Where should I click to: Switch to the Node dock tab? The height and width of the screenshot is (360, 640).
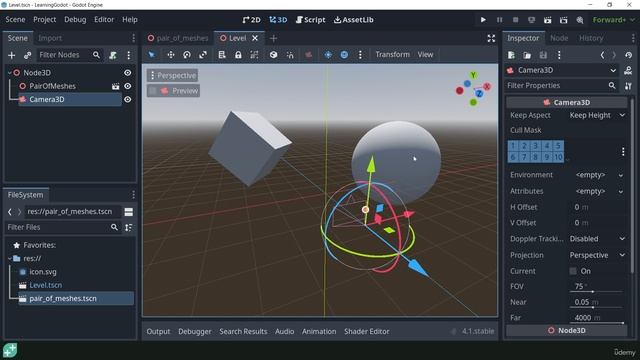pyautogui.click(x=559, y=38)
